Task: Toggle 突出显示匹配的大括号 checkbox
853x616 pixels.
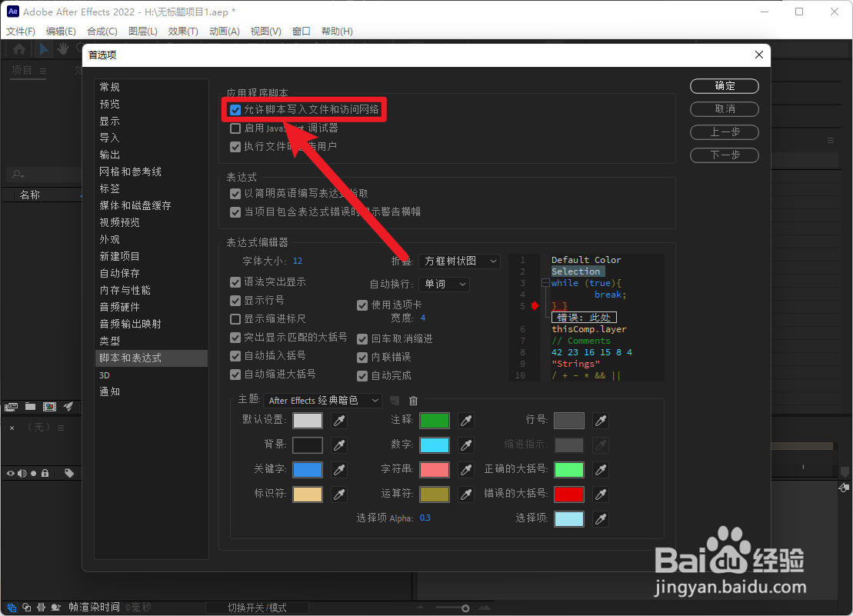Action: [x=235, y=338]
